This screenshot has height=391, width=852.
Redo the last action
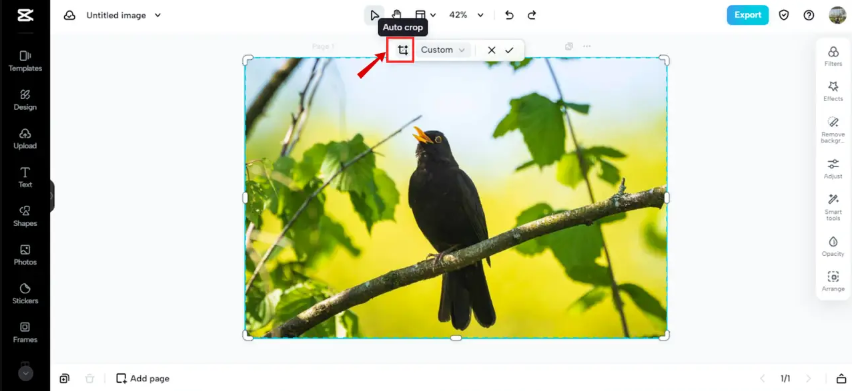coord(532,15)
